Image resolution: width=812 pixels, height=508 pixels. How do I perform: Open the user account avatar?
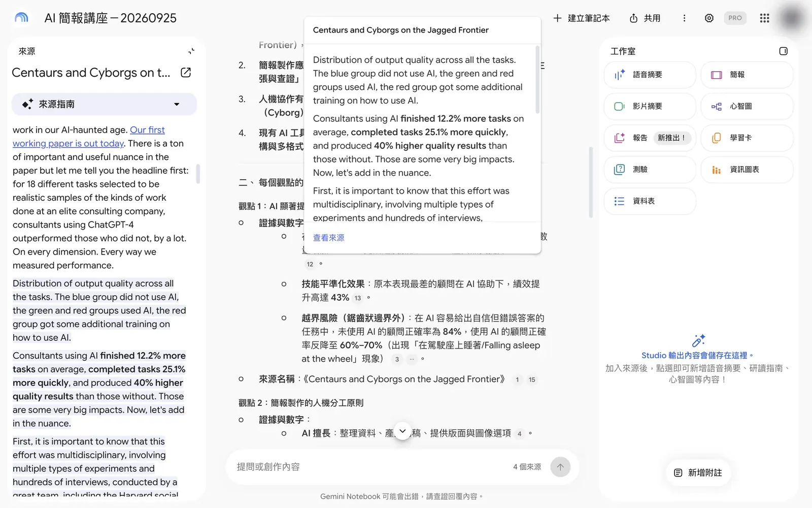point(791,18)
